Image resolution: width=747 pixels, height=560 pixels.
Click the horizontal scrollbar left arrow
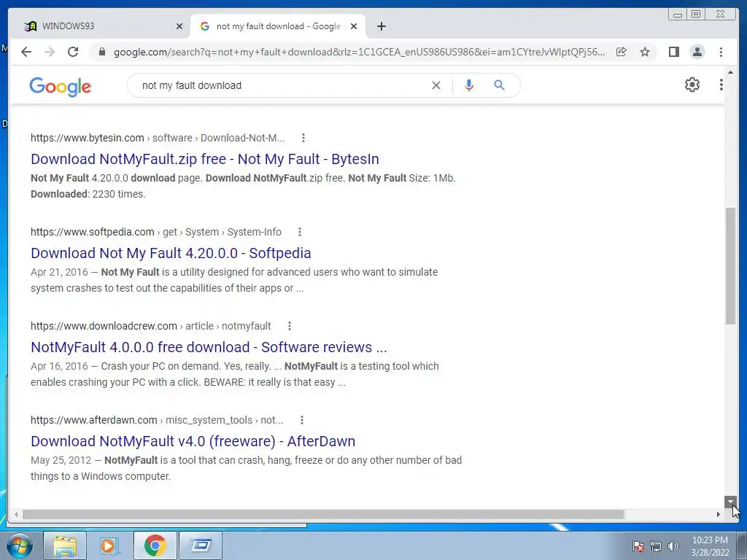pos(16,514)
